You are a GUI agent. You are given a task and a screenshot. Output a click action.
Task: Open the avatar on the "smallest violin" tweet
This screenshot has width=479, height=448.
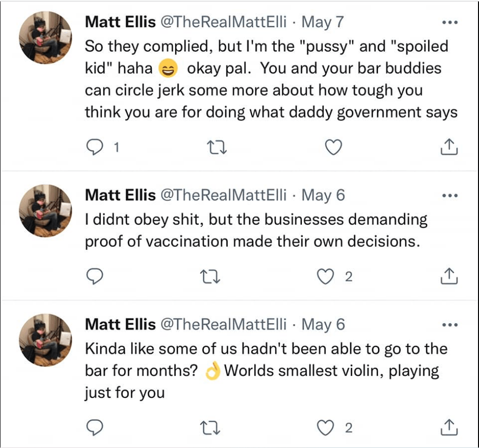click(x=45, y=338)
